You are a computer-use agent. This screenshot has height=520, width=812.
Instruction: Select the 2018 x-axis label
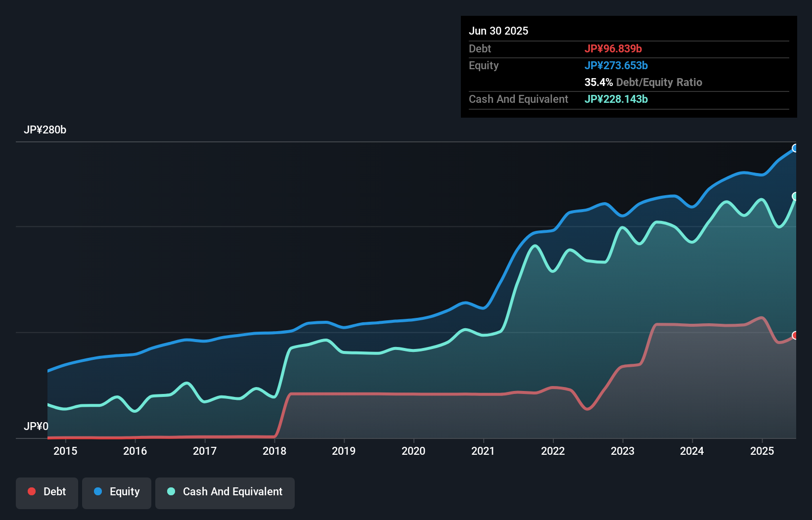274,451
